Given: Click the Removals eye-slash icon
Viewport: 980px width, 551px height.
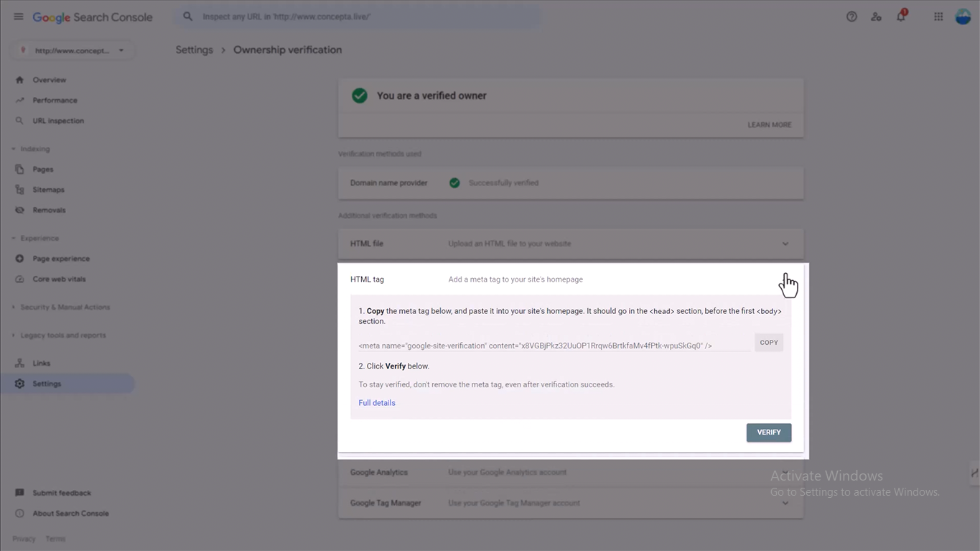Looking at the screenshot, I should pos(19,210).
